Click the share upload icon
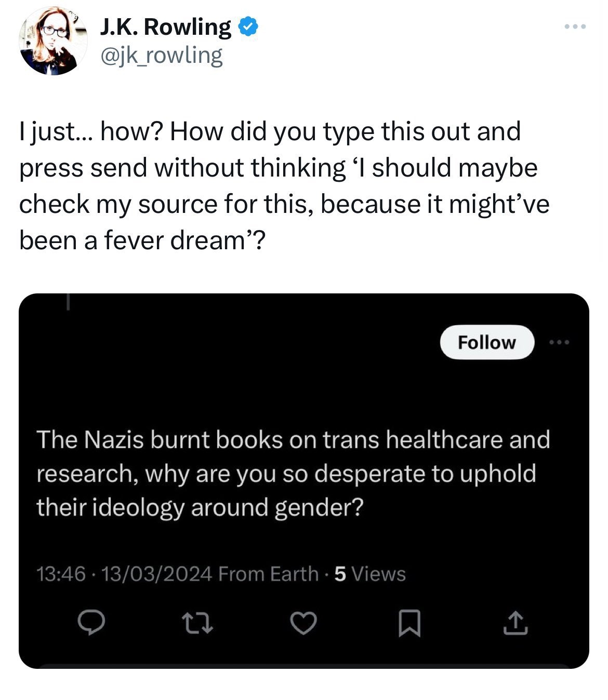The height and width of the screenshot is (700, 608). click(516, 624)
